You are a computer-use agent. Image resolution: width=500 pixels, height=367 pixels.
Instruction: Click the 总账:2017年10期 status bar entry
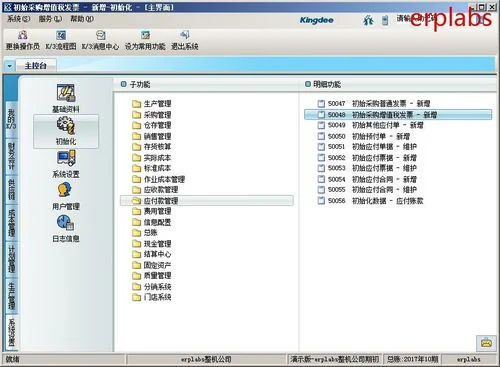tap(412, 359)
